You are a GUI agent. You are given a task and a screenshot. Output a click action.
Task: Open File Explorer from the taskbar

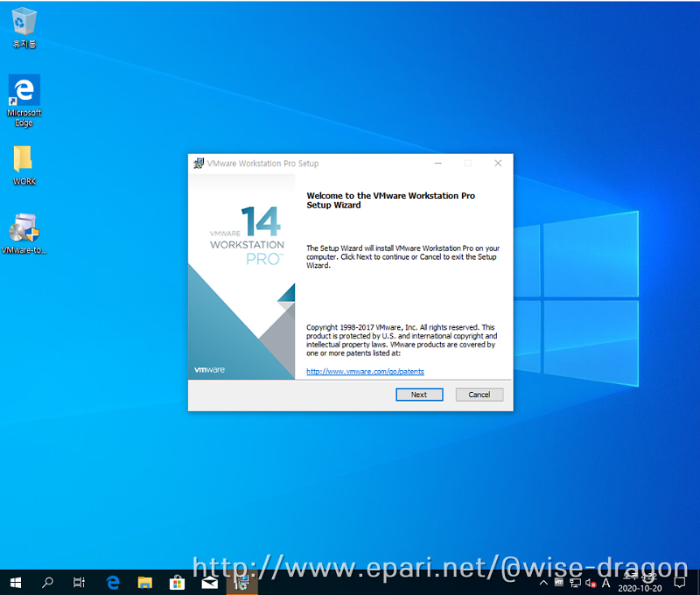(145, 583)
